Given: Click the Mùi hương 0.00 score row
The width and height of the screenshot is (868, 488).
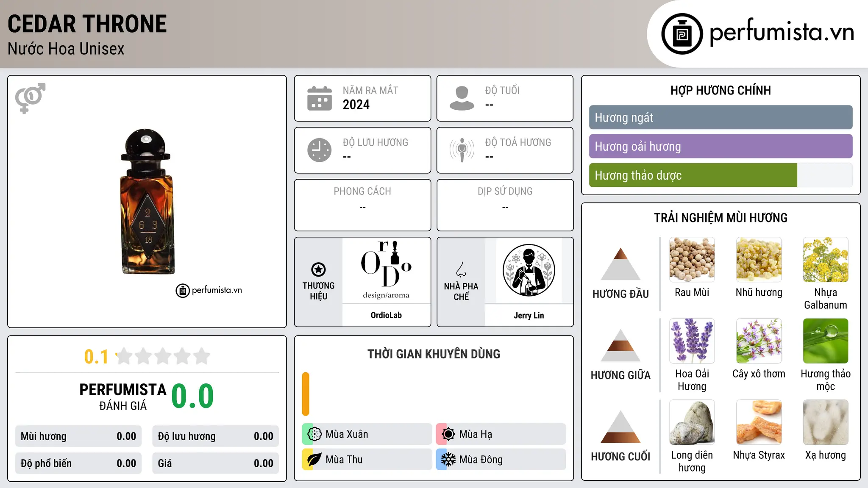Looking at the screenshot, I should click(78, 436).
